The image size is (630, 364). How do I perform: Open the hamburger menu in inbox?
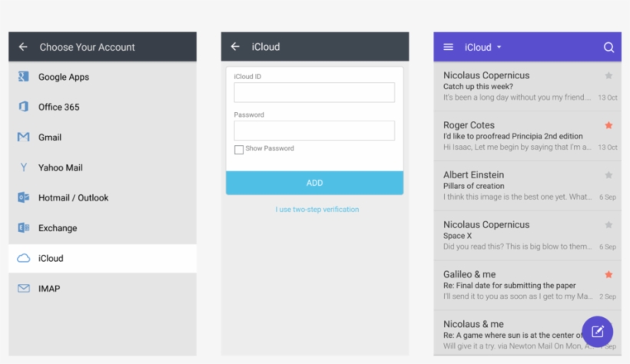tap(448, 47)
